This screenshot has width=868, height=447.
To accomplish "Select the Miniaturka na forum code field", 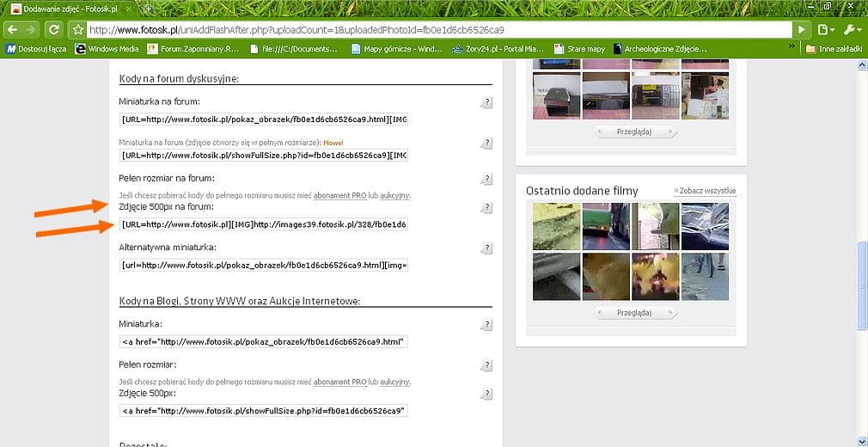I will tap(264, 119).
